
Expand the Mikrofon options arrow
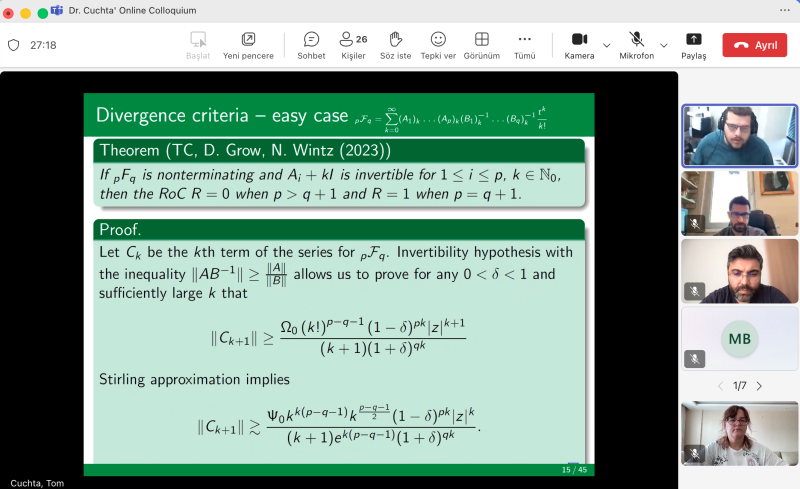664,45
